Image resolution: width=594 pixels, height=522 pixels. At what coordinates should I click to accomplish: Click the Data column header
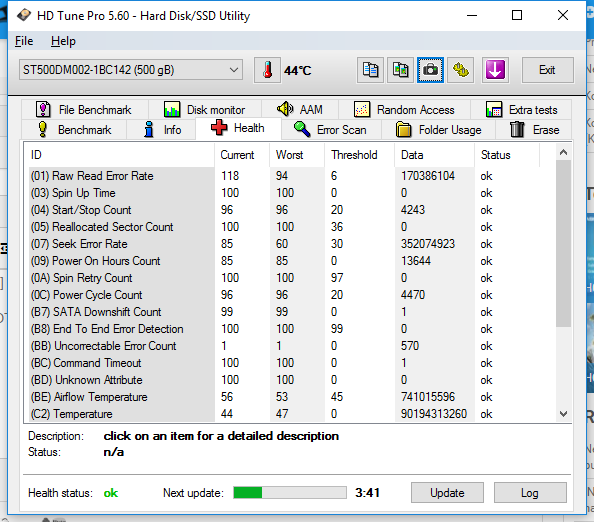pyautogui.click(x=435, y=155)
